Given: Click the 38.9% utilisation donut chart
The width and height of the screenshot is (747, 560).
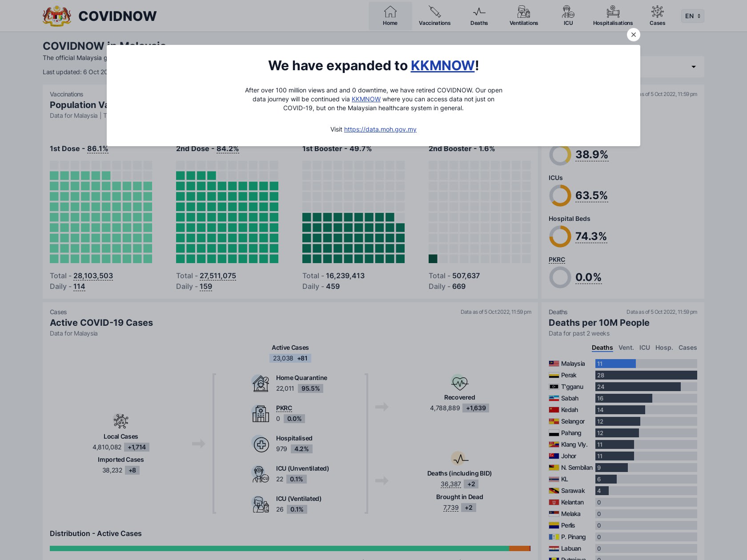Looking at the screenshot, I should tap(560, 155).
